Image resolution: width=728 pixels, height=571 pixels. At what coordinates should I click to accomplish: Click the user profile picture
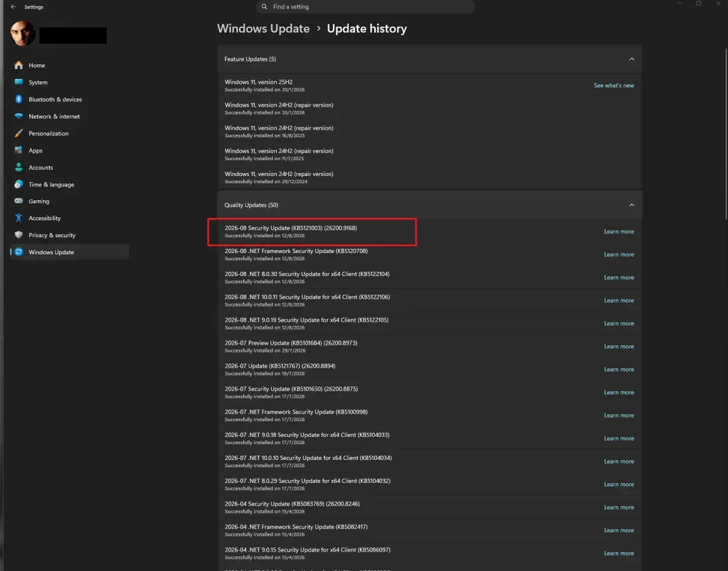pyautogui.click(x=23, y=34)
